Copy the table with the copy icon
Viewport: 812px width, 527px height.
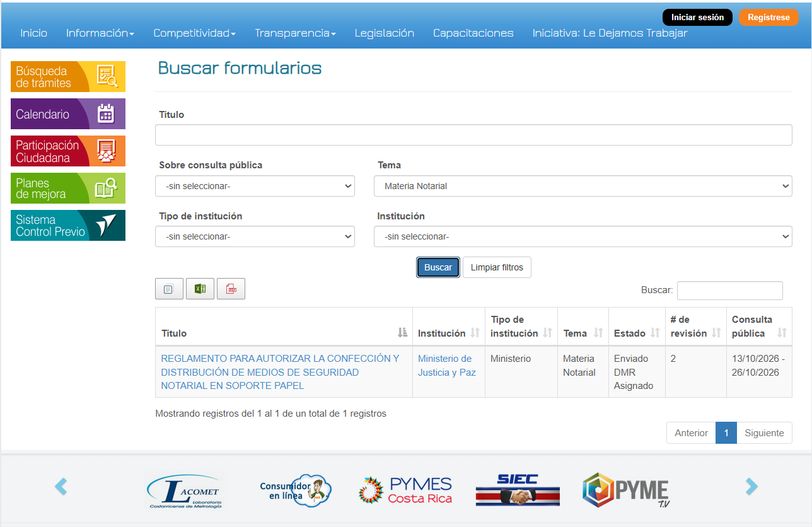[169, 289]
